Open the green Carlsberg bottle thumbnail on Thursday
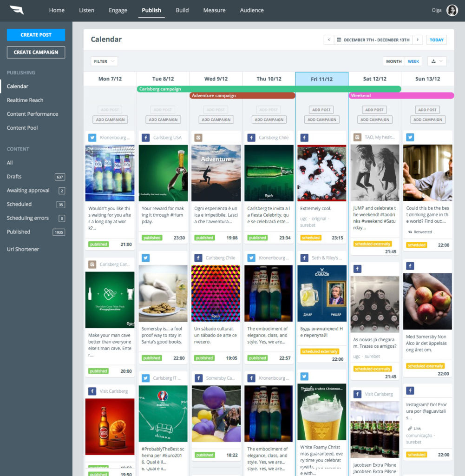This screenshot has width=465, height=476. pyautogui.click(x=269, y=173)
